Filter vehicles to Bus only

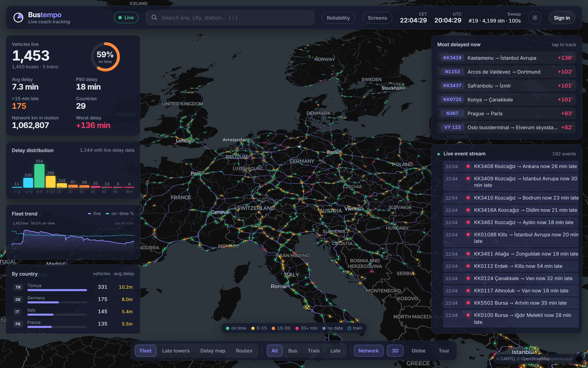tap(293, 351)
